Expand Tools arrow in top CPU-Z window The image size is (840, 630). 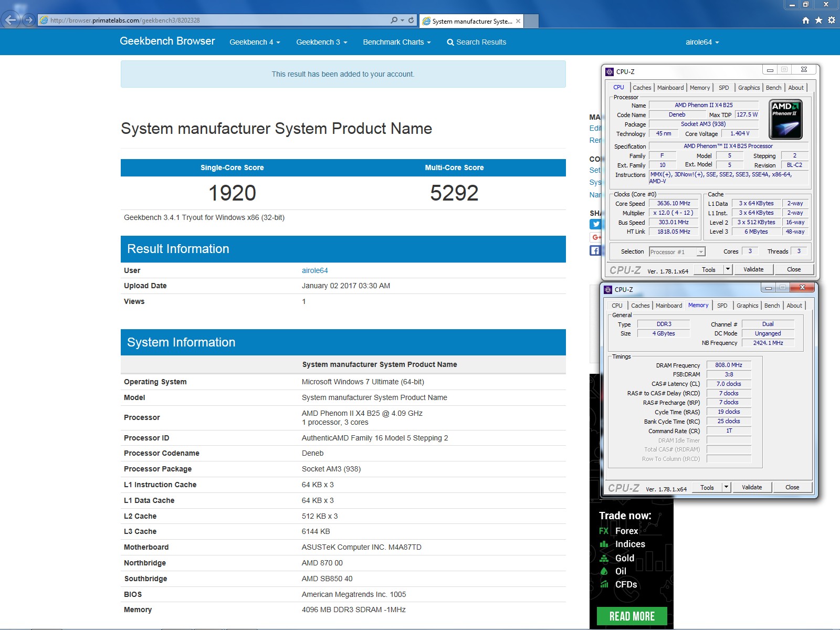click(728, 269)
